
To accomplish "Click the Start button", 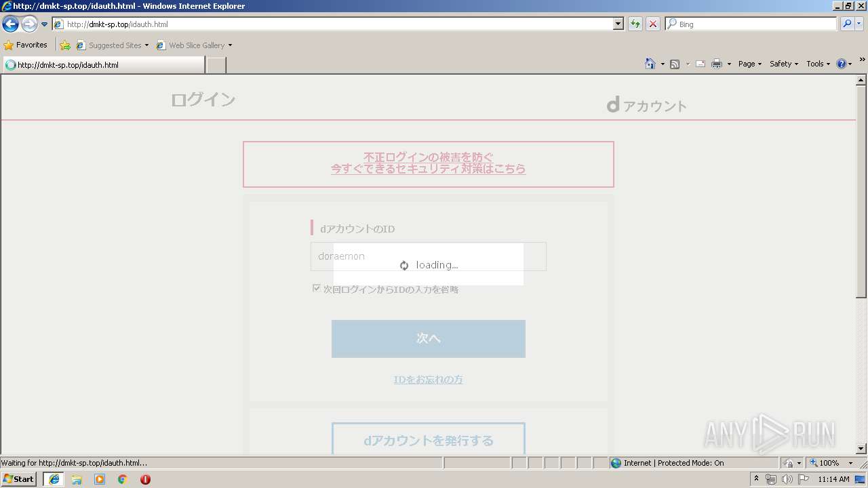I will point(18,479).
